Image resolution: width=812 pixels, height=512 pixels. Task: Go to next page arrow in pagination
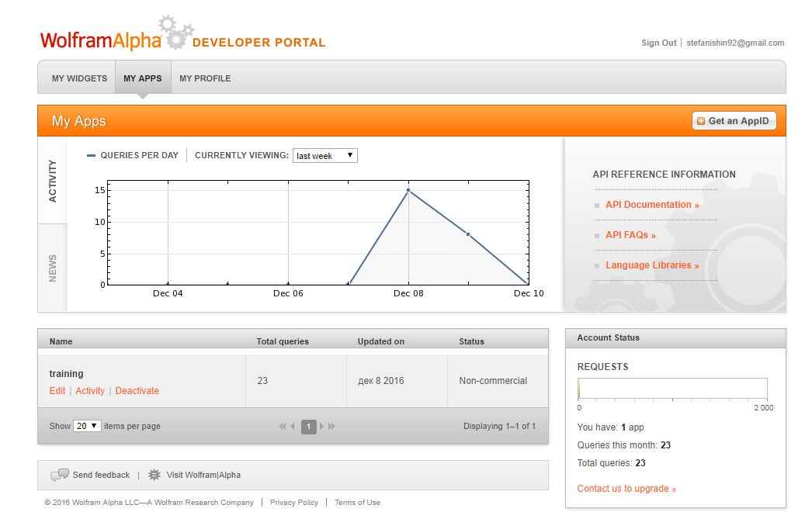pyautogui.click(x=321, y=426)
